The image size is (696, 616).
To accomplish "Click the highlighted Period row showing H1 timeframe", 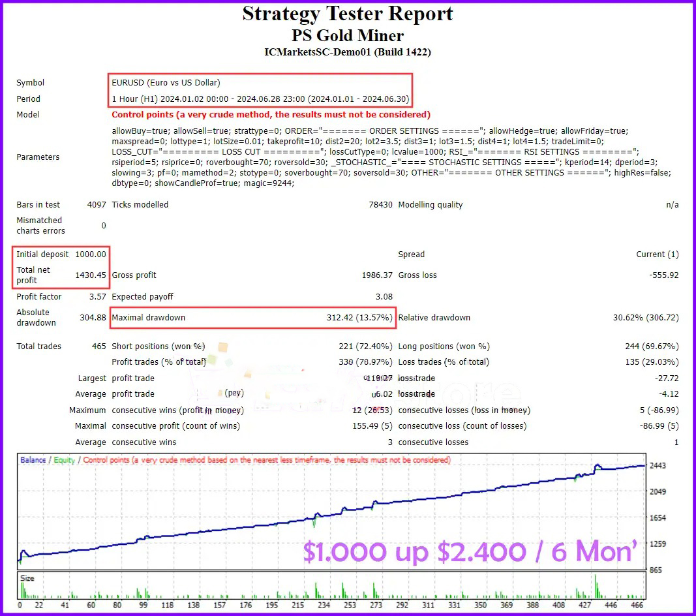I will tap(260, 99).
